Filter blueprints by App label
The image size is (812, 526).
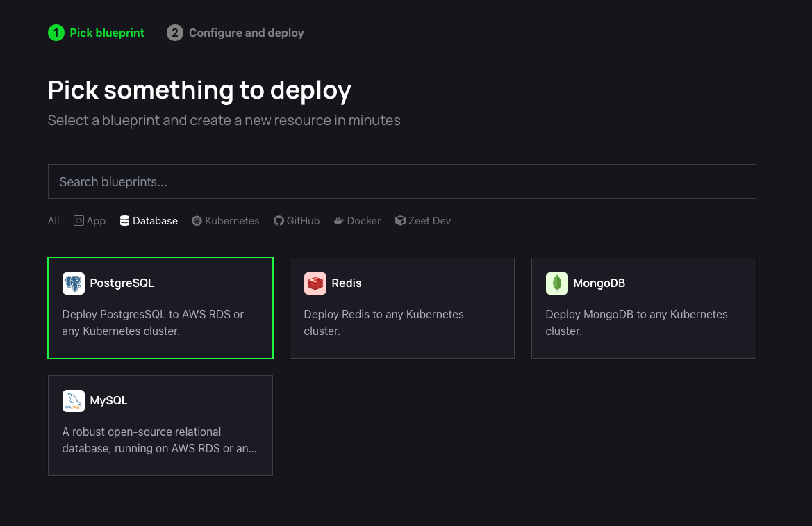(x=97, y=221)
